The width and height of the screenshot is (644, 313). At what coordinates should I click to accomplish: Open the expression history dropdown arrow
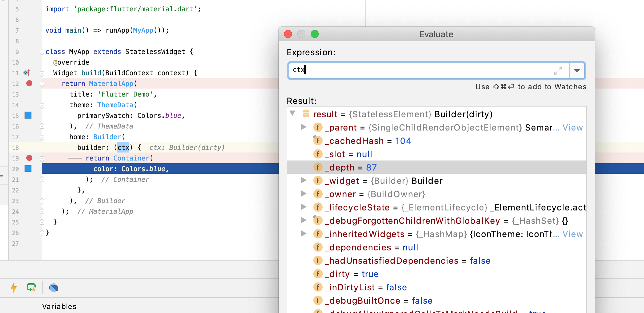pyautogui.click(x=577, y=71)
